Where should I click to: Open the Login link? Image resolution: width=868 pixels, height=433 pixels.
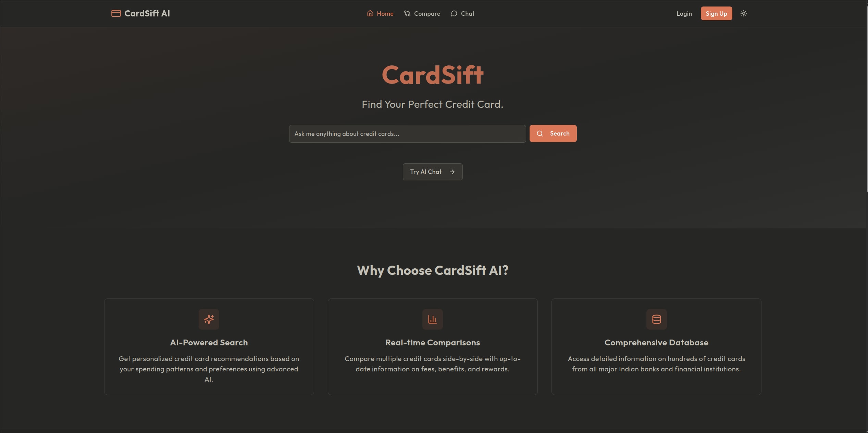pos(684,14)
